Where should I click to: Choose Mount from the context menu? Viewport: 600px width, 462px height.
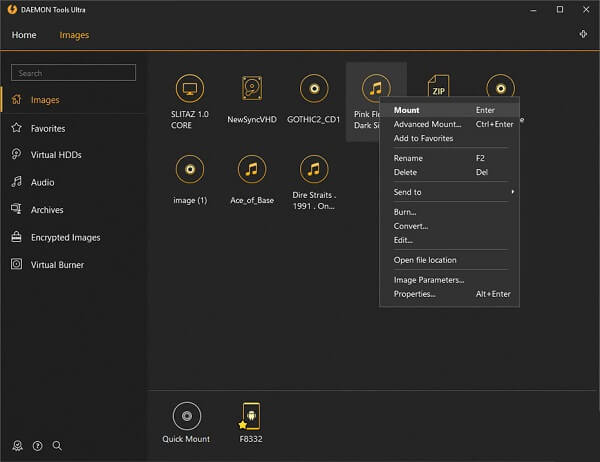click(449, 110)
